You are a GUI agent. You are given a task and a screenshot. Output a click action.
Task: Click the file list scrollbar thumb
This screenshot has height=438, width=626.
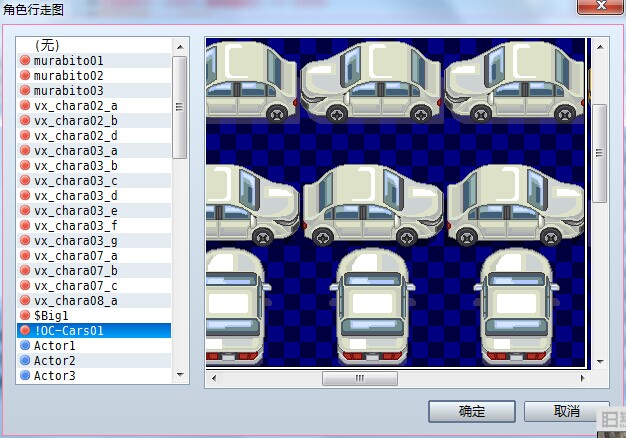coord(180,107)
